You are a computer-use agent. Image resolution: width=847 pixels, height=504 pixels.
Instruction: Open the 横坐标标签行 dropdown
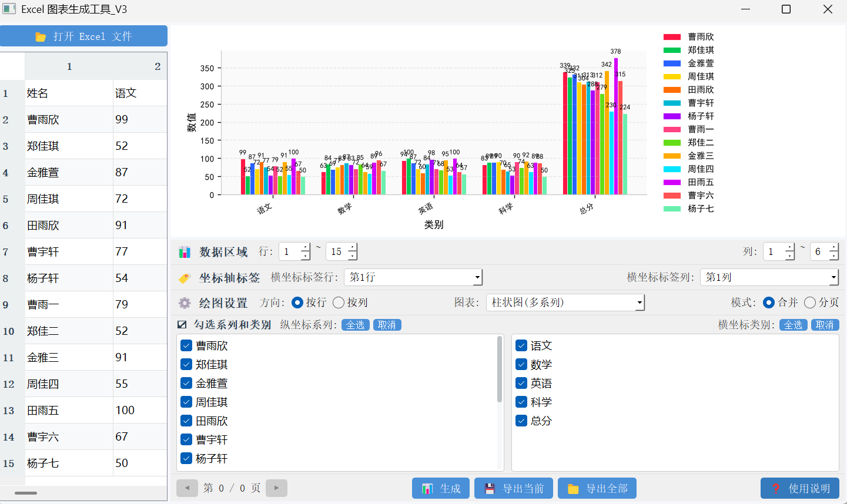[413, 277]
